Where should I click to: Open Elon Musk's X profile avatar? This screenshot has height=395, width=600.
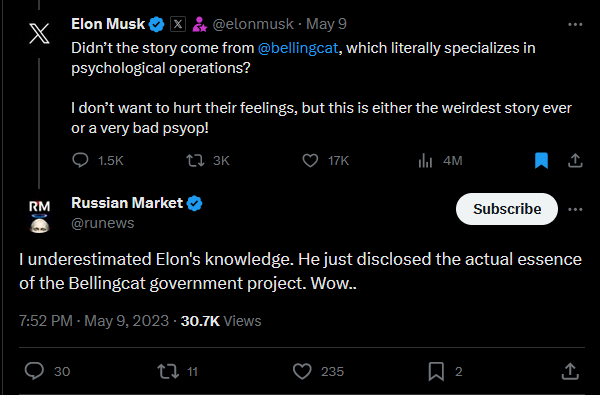[x=39, y=33]
